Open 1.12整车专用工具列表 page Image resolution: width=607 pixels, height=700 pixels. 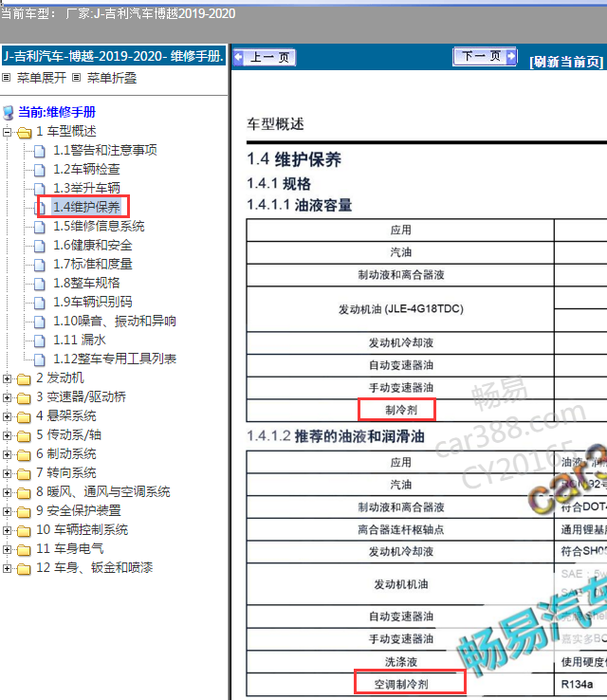coord(115,359)
